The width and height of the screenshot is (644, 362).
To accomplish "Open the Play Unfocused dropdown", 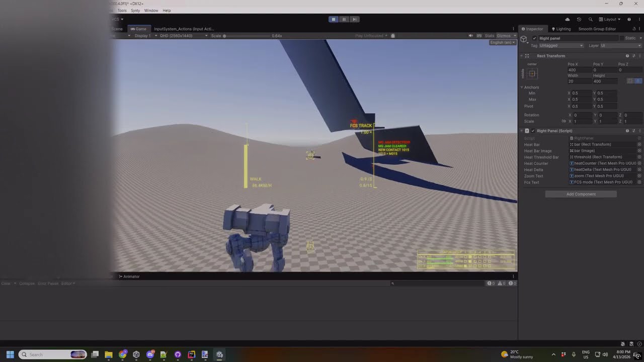I will pos(371,36).
